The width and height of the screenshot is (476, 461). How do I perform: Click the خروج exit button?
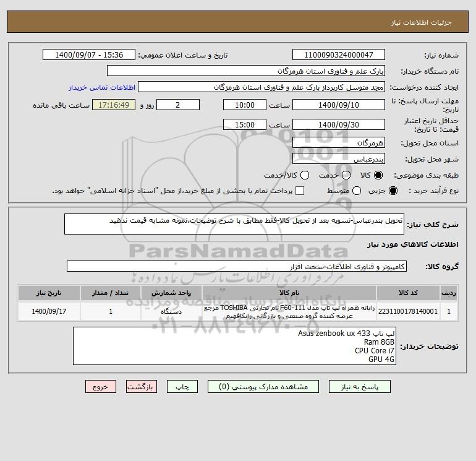[x=101, y=387]
